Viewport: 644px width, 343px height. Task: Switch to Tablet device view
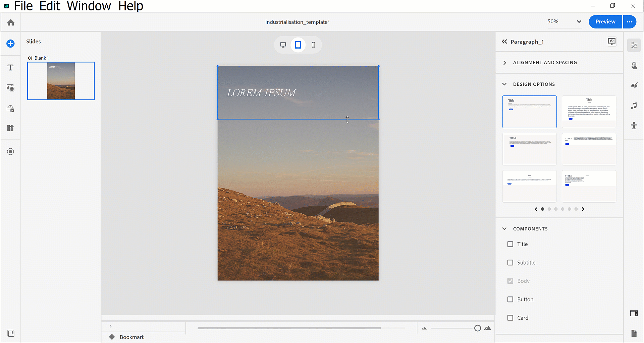298,45
